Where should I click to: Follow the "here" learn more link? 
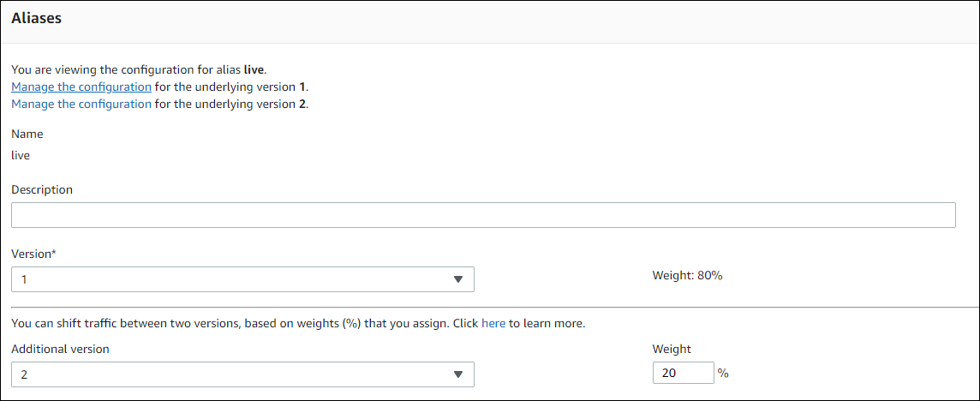(x=493, y=324)
